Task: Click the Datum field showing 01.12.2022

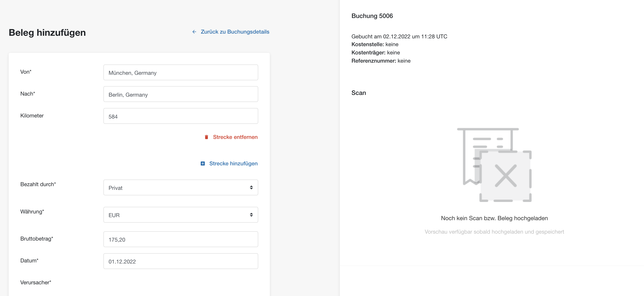Action: click(181, 261)
